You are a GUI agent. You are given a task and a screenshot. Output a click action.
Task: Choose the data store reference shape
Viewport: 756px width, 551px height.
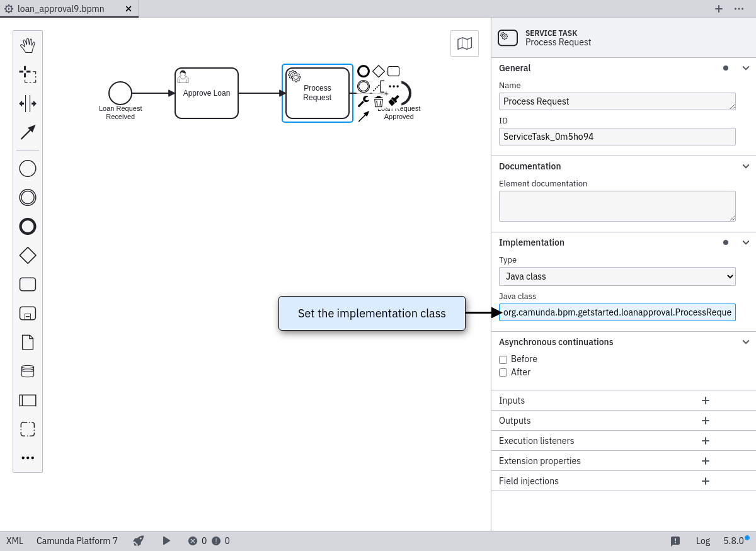coord(28,371)
